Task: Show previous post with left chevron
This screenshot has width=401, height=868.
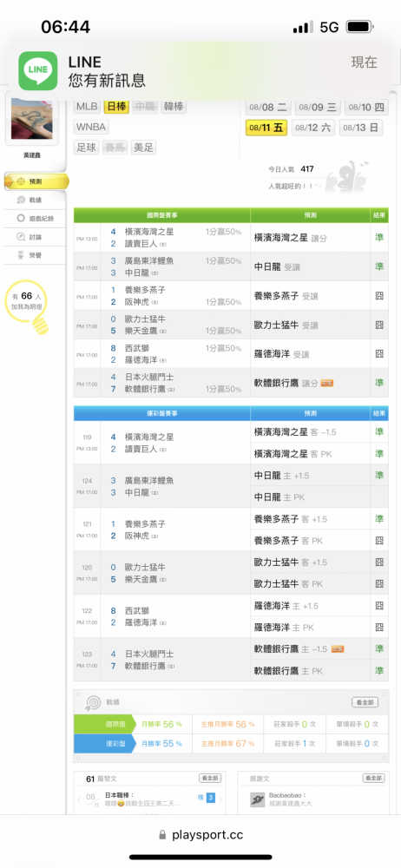Action: point(81,799)
